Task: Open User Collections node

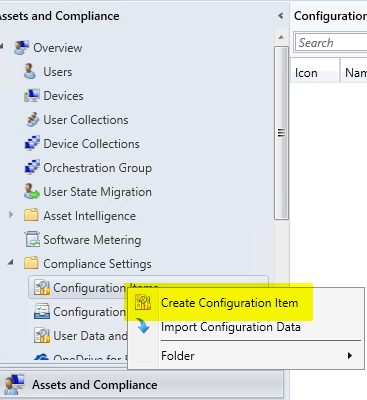Action: pos(86,120)
